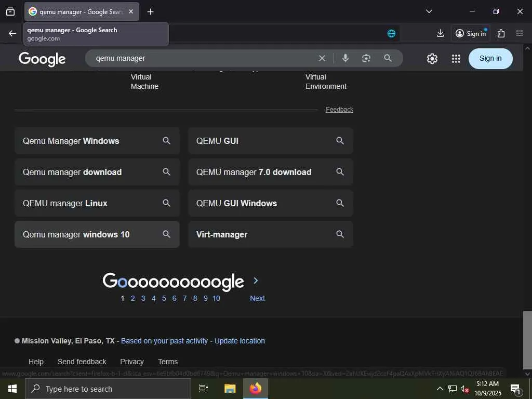Image resolution: width=532 pixels, height=399 pixels.
Task: Open the Privacy footer link
Action: (x=132, y=362)
